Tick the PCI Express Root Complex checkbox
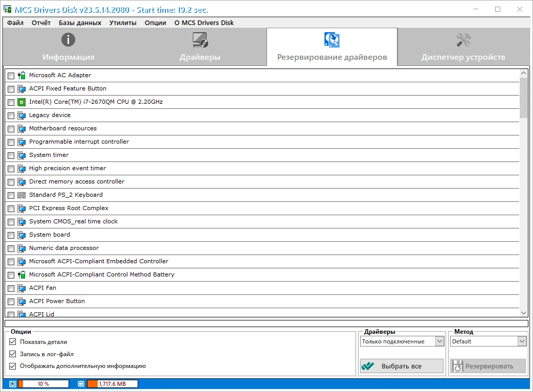The image size is (533, 392). (11, 208)
